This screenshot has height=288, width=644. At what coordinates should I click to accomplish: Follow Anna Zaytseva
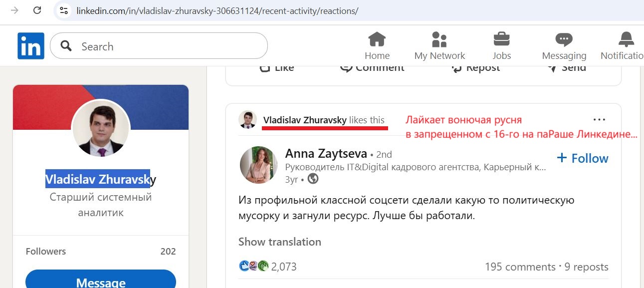[x=583, y=158]
